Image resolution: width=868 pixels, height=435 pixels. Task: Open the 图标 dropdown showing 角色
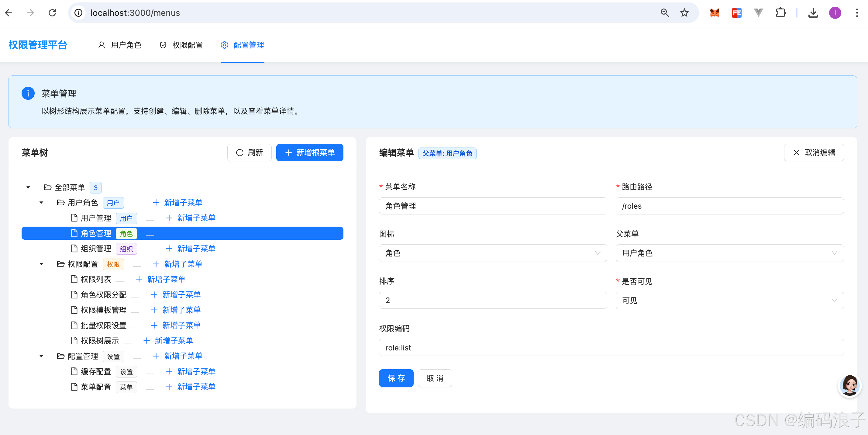(x=493, y=253)
